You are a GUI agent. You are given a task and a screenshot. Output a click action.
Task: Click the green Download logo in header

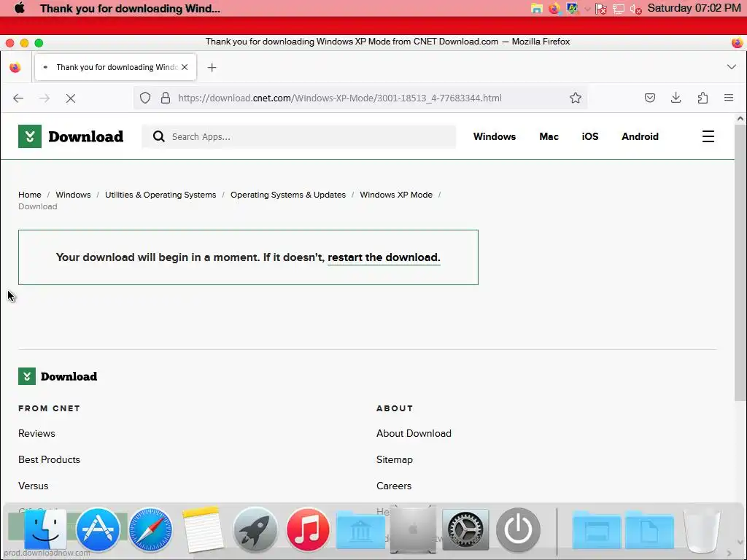(x=71, y=136)
